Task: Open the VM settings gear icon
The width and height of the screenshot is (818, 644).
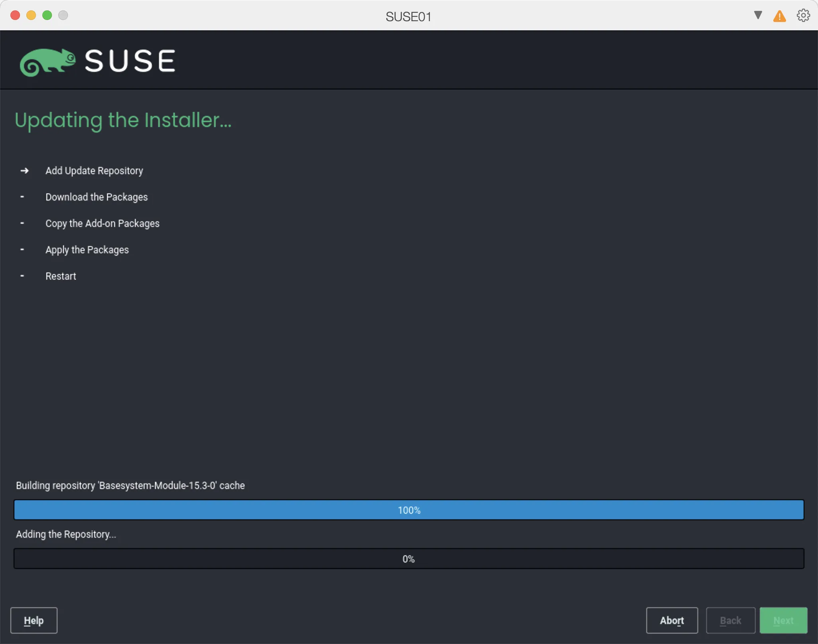Action: coord(802,16)
